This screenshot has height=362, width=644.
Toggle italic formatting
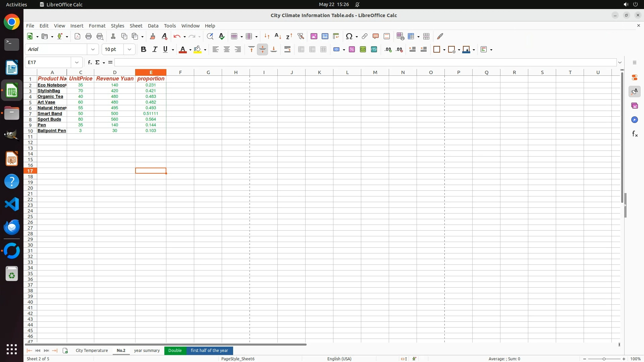(x=155, y=50)
